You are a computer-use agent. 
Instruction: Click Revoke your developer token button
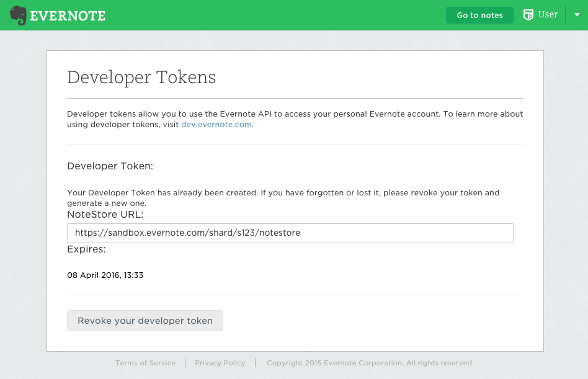(145, 321)
